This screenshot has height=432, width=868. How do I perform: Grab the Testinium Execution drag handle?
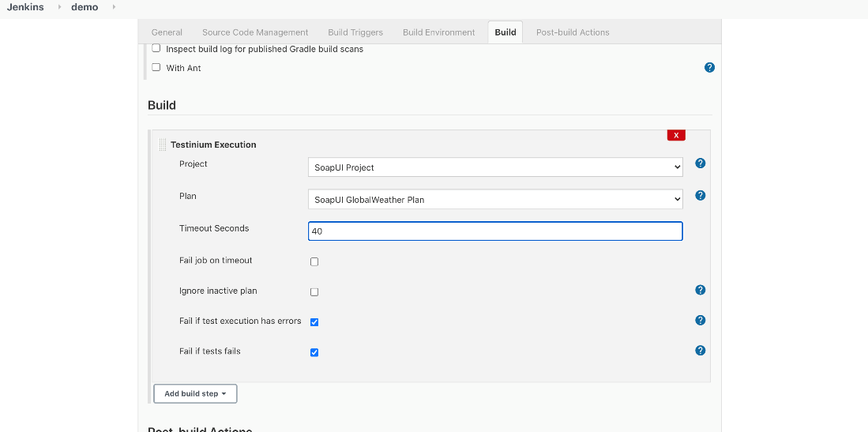162,145
